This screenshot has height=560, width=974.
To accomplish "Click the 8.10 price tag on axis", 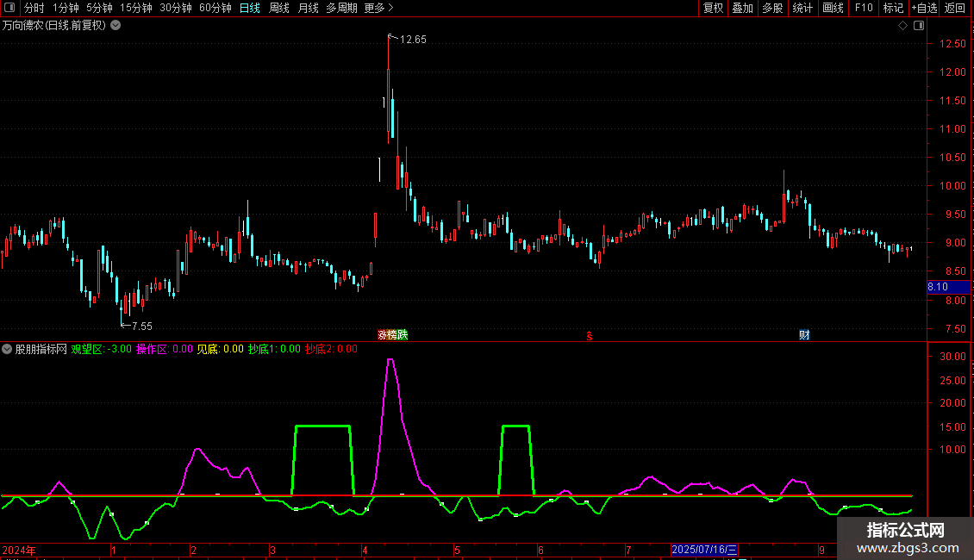I will click(x=948, y=287).
